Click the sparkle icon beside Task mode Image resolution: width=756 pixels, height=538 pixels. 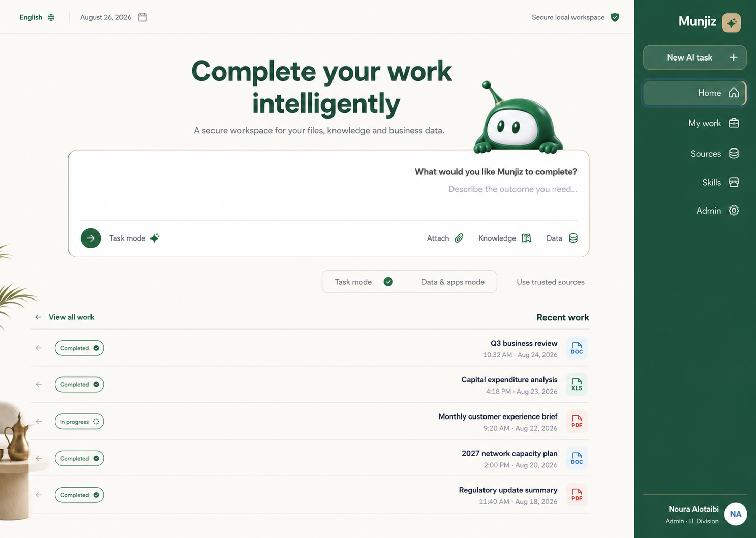click(155, 238)
